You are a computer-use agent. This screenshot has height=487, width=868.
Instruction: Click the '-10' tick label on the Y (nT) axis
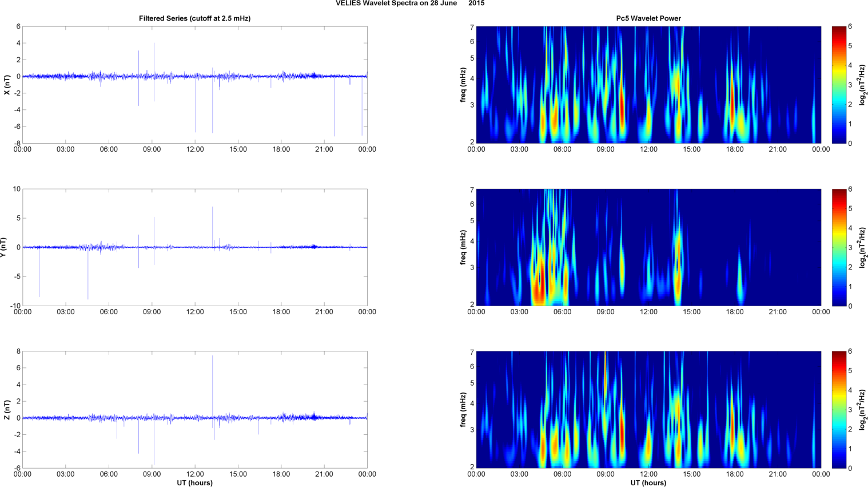15,306
